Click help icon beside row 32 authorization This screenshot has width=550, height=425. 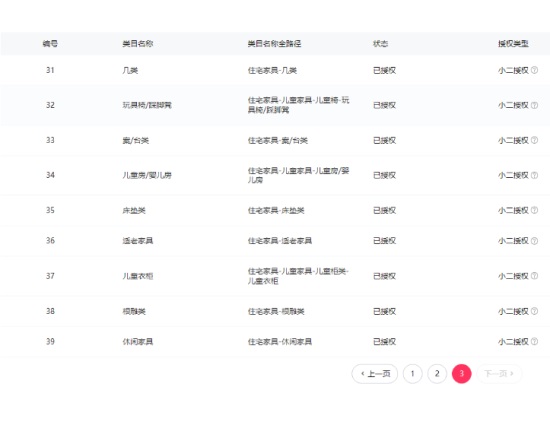click(534, 105)
